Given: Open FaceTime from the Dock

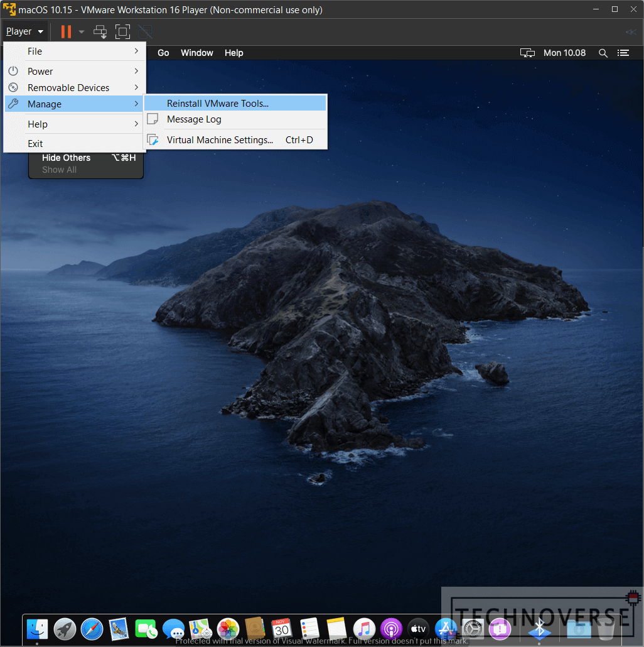Looking at the screenshot, I should 146,629.
